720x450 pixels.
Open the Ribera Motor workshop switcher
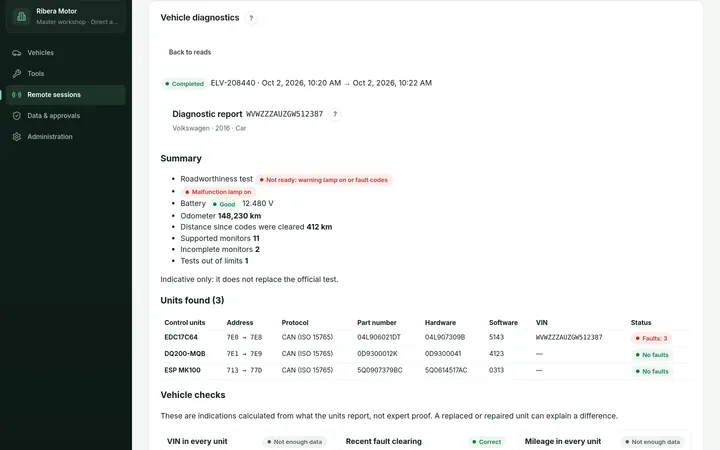[66, 17]
